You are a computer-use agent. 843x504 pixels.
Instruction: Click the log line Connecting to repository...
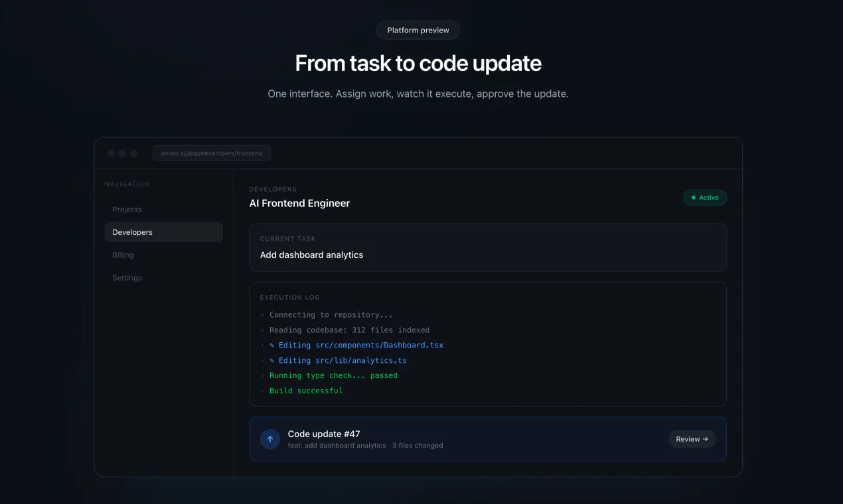(331, 315)
